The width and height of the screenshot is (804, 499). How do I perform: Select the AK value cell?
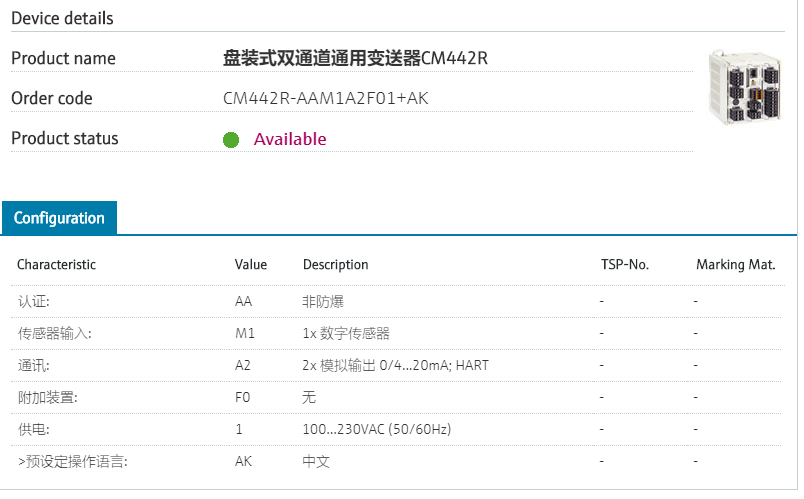243,461
